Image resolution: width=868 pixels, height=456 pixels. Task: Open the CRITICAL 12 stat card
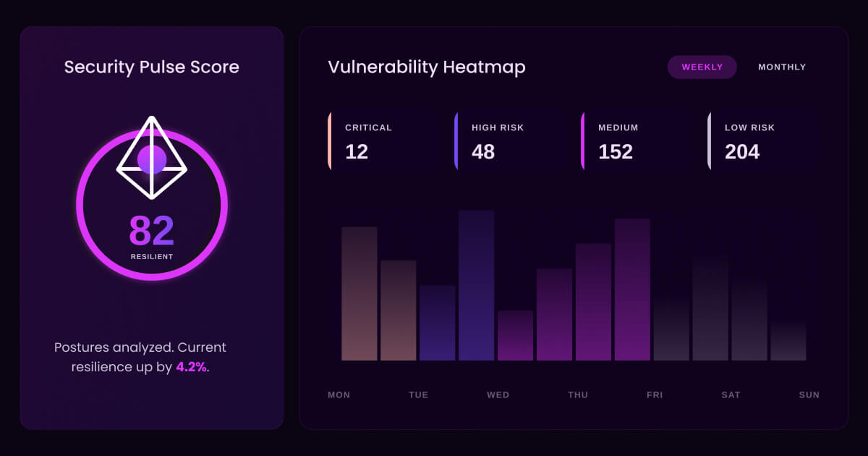click(x=383, y=141)
